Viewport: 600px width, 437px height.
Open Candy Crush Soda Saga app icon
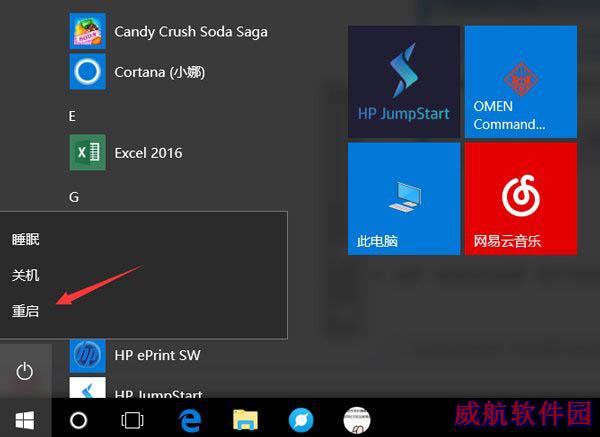click(88, 31)
